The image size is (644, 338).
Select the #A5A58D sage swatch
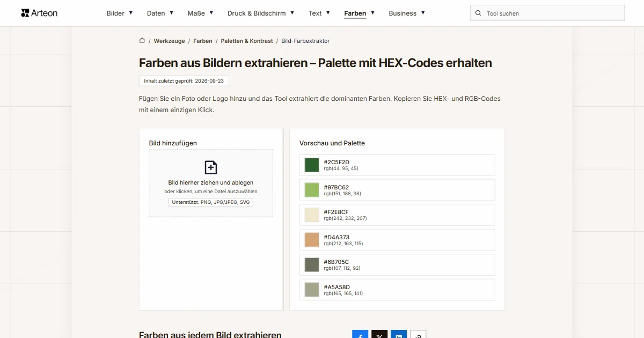coord(312,290)
